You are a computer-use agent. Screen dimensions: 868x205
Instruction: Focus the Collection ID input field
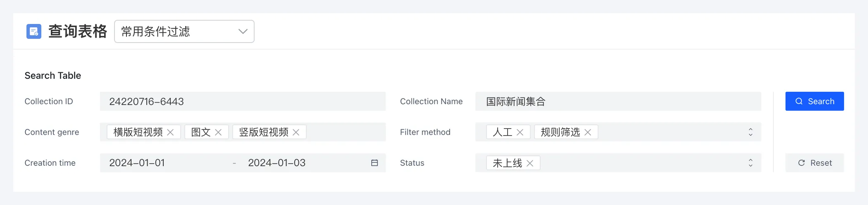[x=243, y=101]
